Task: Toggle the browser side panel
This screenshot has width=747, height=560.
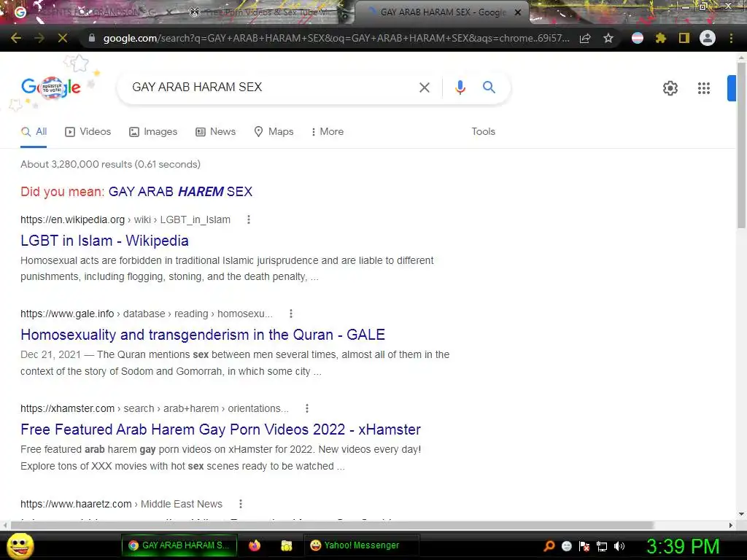Action: pos(684,38)
